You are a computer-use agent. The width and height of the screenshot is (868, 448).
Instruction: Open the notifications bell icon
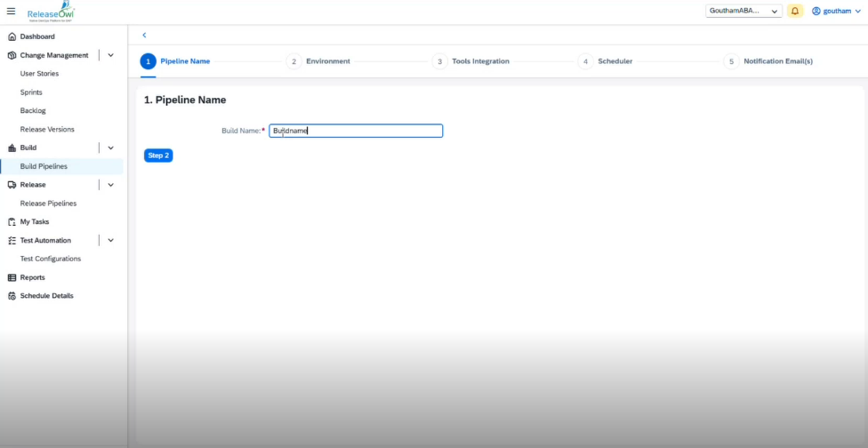click(x=795, y=11)
